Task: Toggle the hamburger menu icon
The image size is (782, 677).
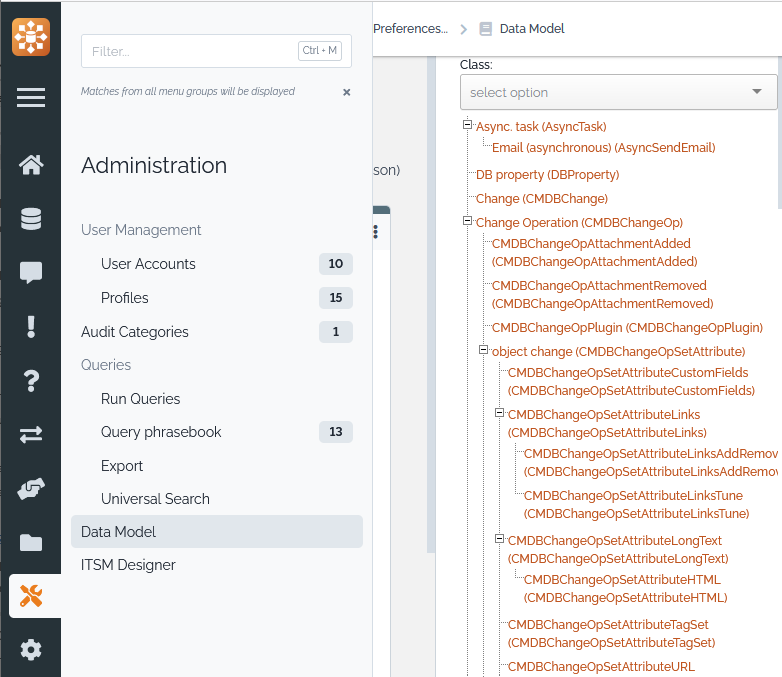Action: [x=30, y=97]
